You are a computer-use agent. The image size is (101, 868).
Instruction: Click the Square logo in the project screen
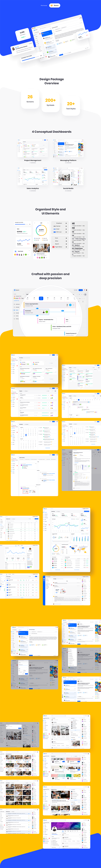click(x=17, y=290)
